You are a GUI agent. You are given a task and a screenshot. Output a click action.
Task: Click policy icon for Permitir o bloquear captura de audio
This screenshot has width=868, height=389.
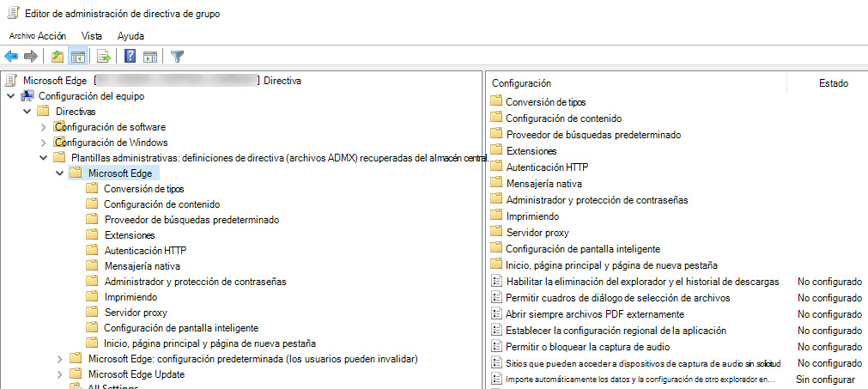pyautogui.click(x=496, y=347)
